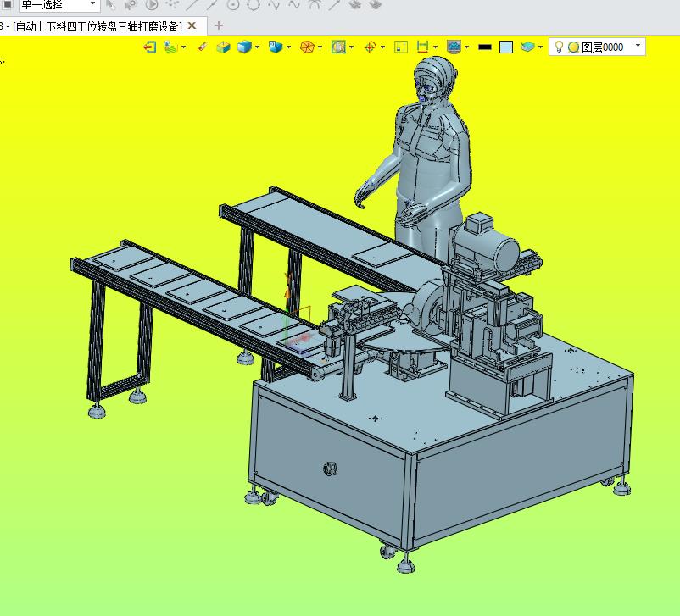Expand the view orientation dropdown arrow
The width and height of the screenshot is (680, 616).
click(289, 47)
